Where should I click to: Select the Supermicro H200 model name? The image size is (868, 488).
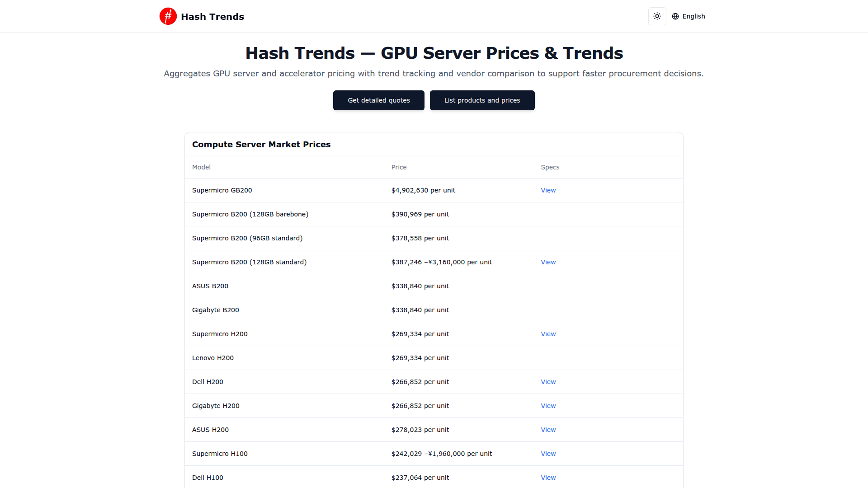[220, 334]
